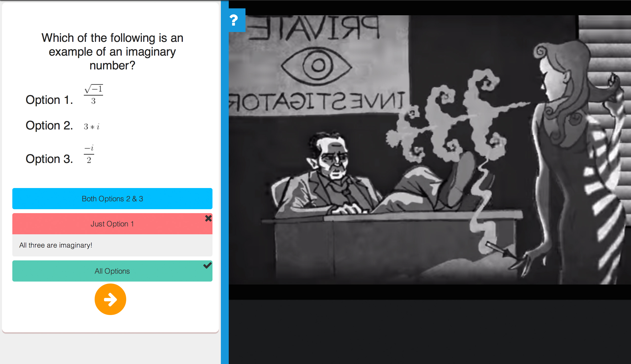The width and height of the screenshot is (631, 364).
Task: Click the dark area below the video
Action: click(430, 332)
